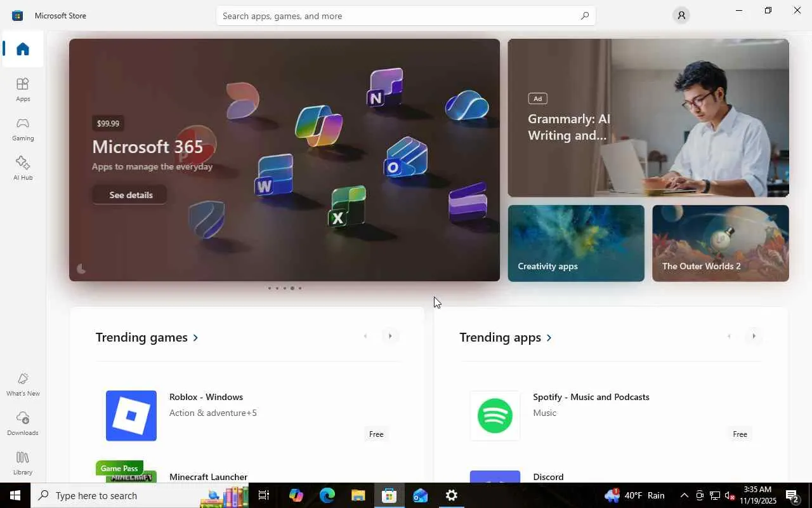This screenshot has width=812, height=508.
Task: Open Task View from the taskbar
Action: [x=265, y=495]
